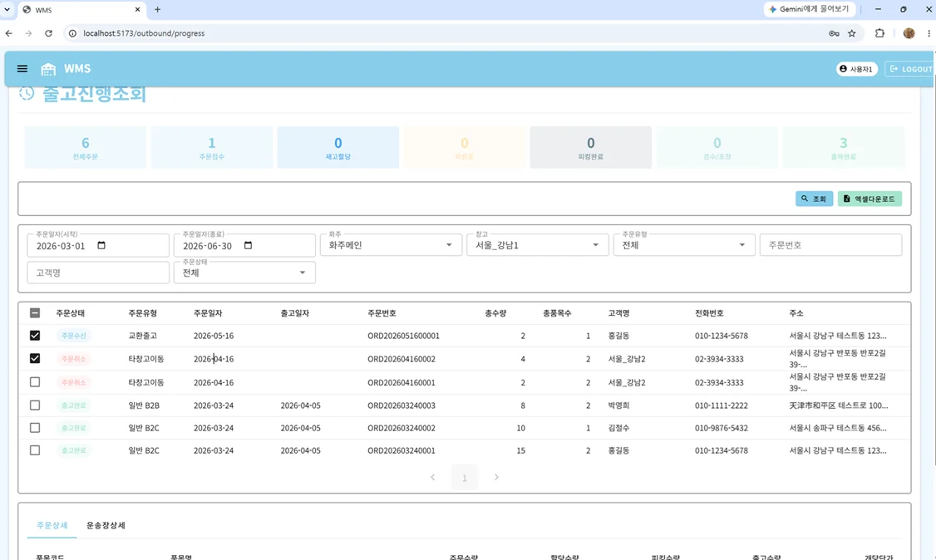Open the 주문상태 dropdown
Screen dimensions: 936x560
tap(244, 273)
